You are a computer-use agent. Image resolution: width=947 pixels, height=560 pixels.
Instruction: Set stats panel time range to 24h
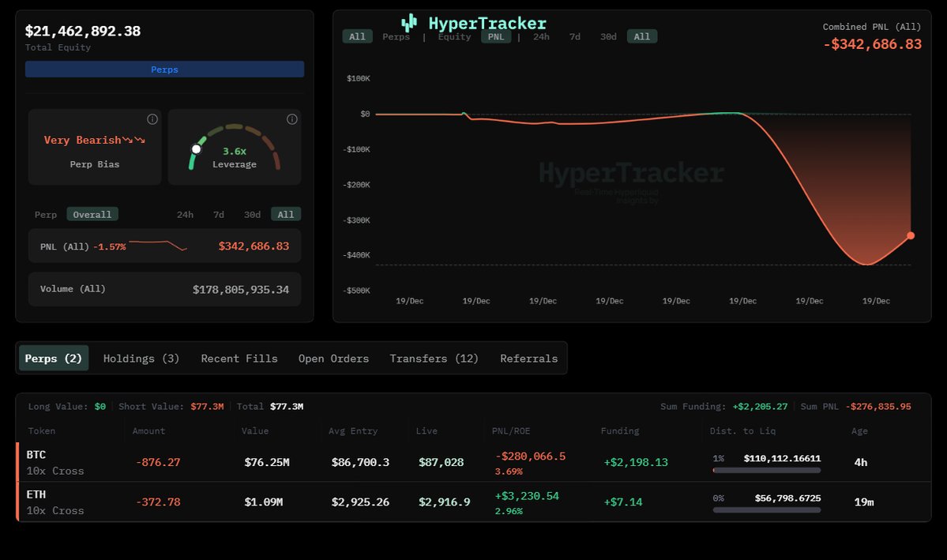tap(185, 214)
